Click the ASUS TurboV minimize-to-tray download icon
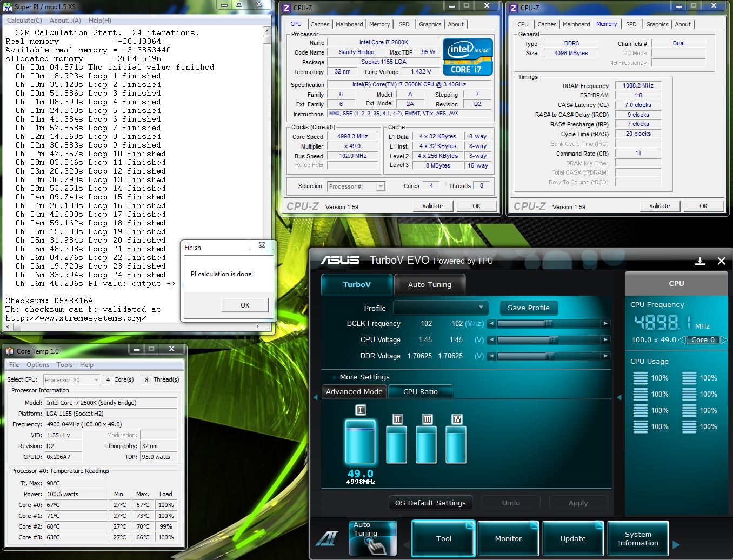This screenshot has height=560, width=733. 699,261
